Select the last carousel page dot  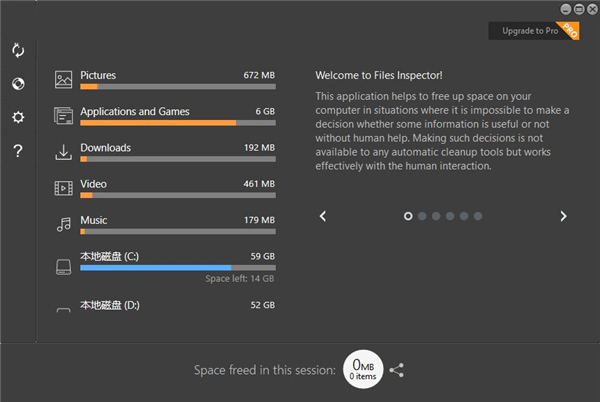478,216
